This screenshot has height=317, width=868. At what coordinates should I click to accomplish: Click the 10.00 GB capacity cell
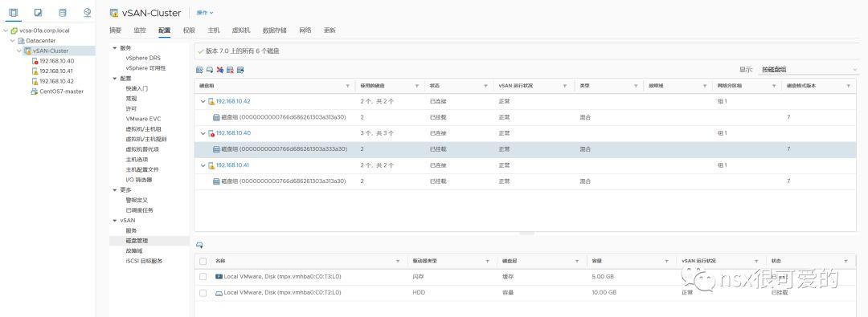[604, 293]
